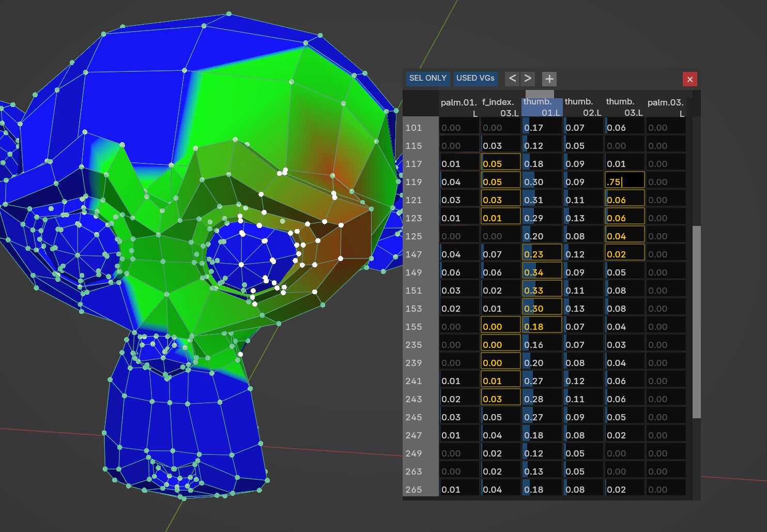Image resolution: width=767 pixels, height=532 pixels.
Task: Click the horizontal scrollbar thumb above headers
Action: [x=540, y=94]
